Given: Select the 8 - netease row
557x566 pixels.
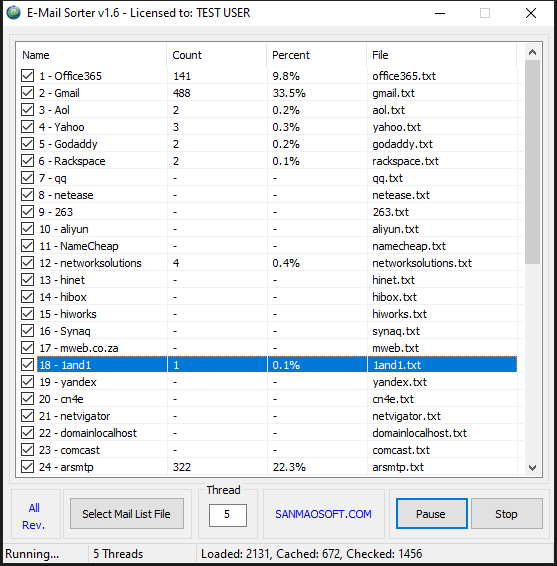Looking at the screenshot, I should 267,195.
